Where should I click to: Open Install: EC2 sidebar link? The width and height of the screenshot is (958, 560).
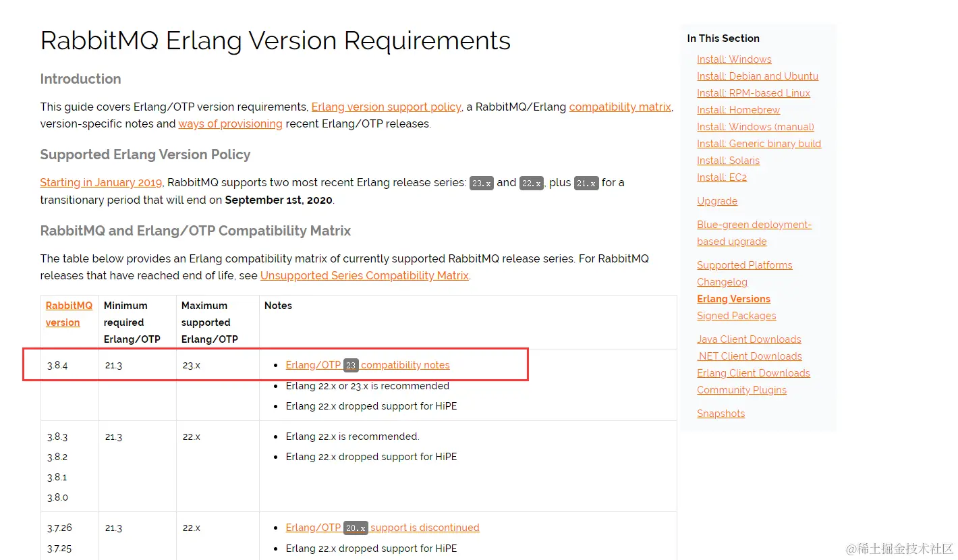(722, 177)
